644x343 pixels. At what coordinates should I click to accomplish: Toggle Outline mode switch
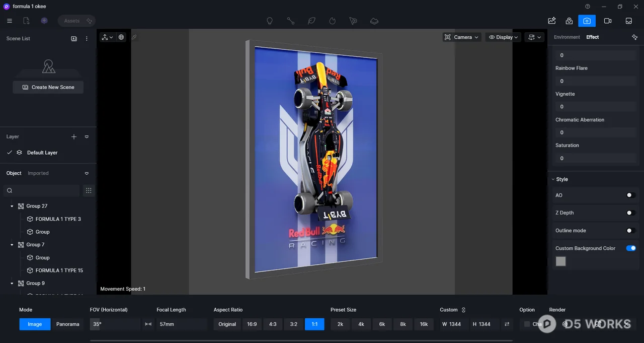click(630, 231)
